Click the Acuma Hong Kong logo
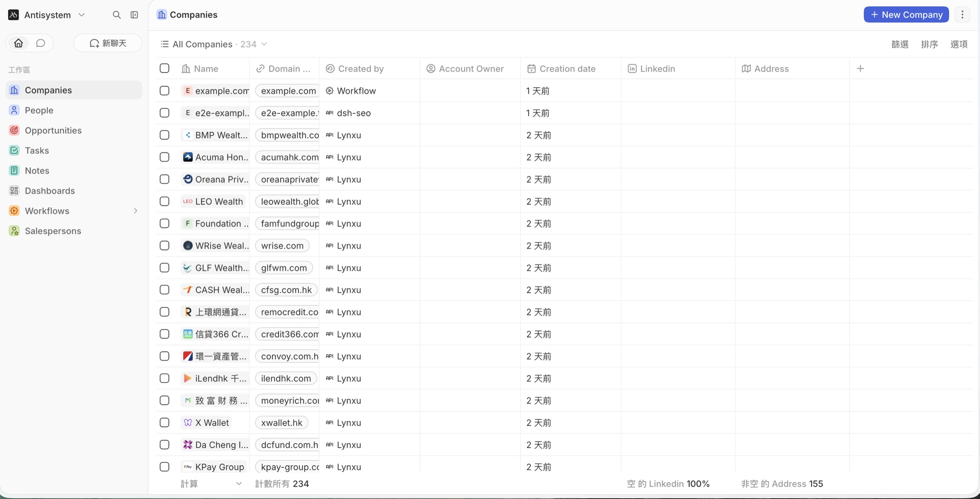 click(188, 157)
